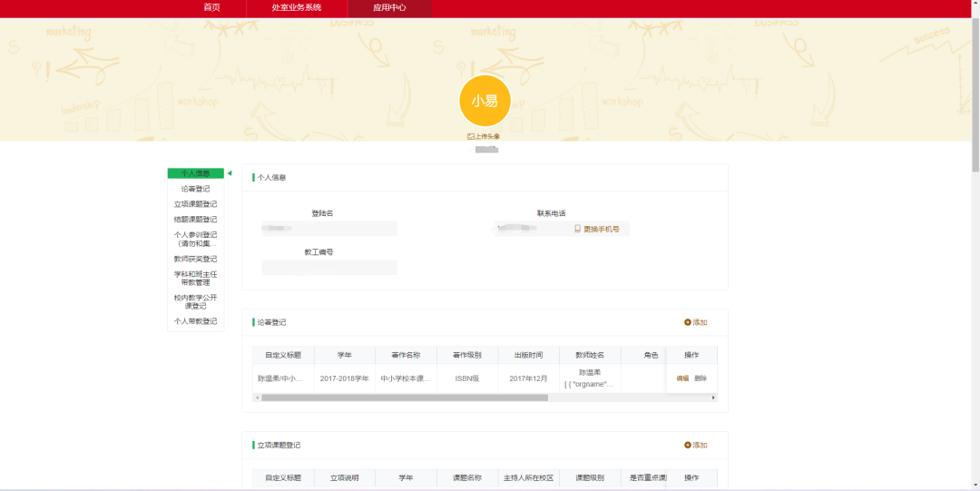Click the plus icon in 论著登记 header
Screen dimensions: 980x491
[687, 322]
